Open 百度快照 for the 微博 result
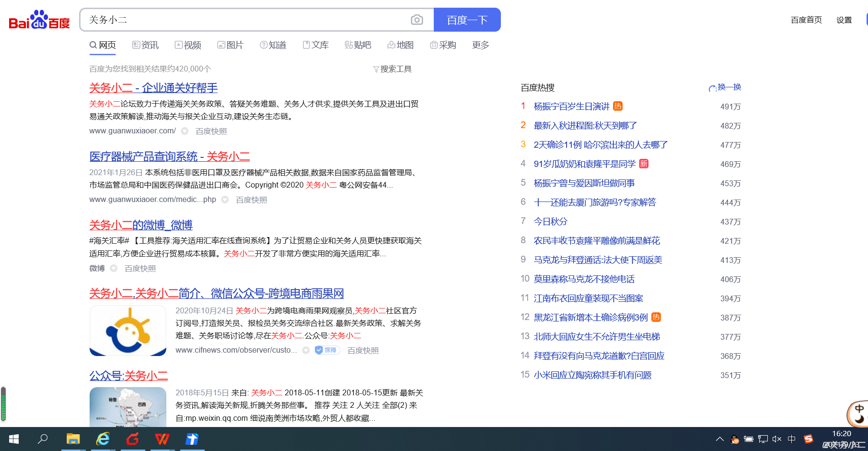 (140, 269)
